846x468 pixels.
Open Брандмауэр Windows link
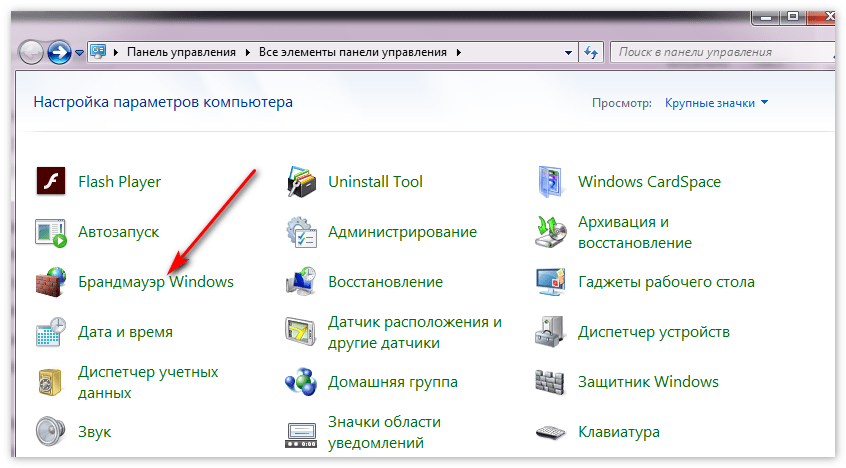(156, 282)
